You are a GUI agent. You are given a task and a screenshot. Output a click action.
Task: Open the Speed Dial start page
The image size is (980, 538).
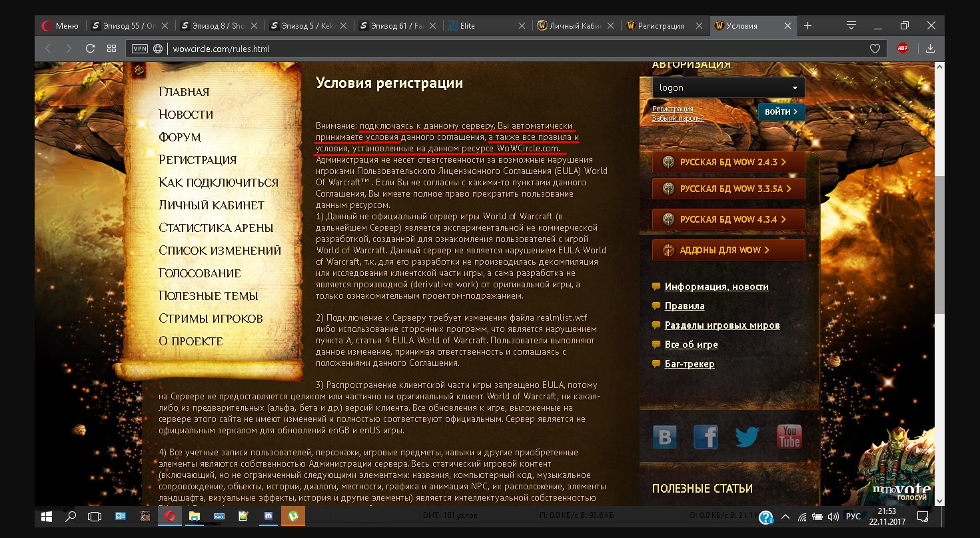click(x=112, y=49)
